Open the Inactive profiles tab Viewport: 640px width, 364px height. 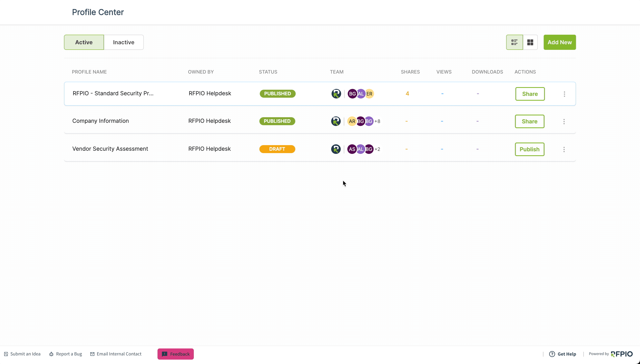(x=123, y=42)
